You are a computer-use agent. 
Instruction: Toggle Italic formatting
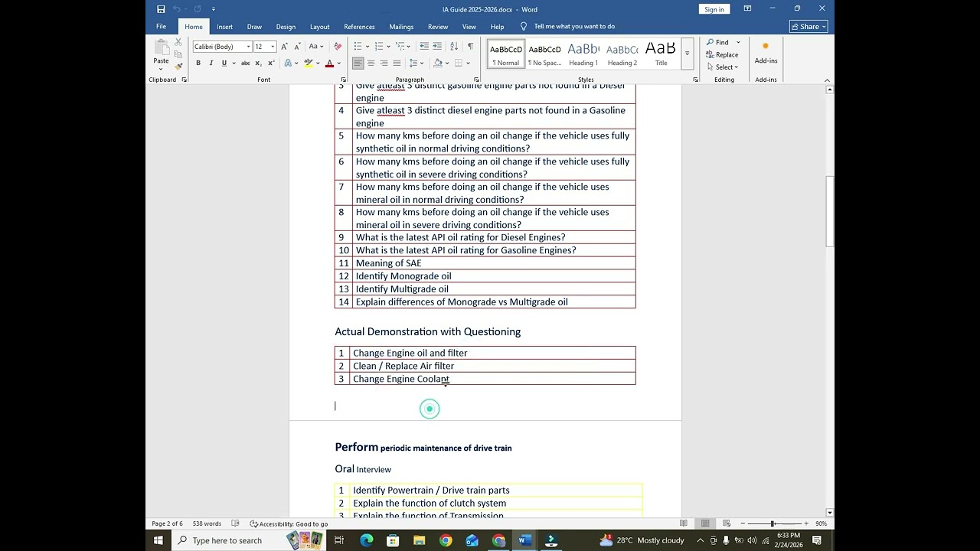tap(211, 63)
